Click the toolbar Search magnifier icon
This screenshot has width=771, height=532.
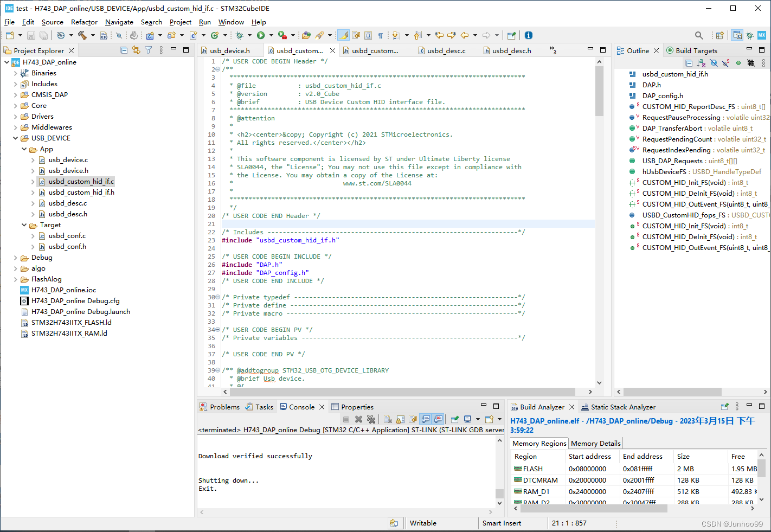(x=699, y=35)
